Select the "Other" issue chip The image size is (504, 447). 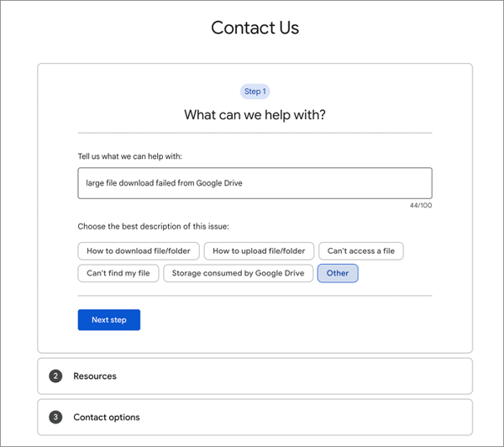coord(338,273)
